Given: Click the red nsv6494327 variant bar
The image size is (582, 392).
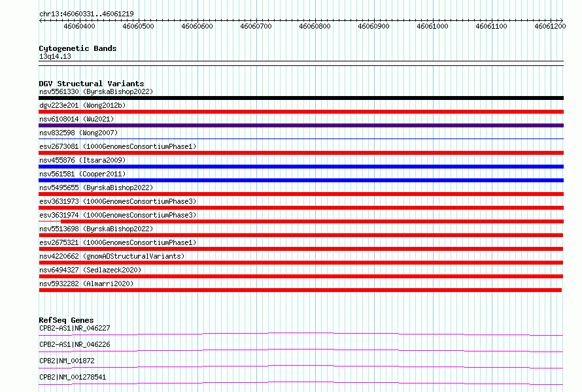Looking at the screenshot, I should coord(301,276).
